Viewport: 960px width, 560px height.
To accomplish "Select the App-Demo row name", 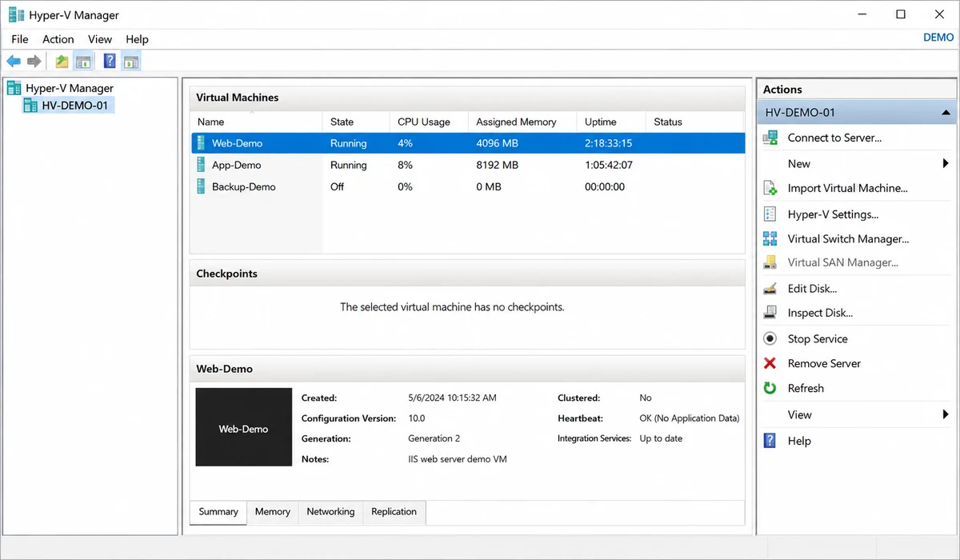I will [237, 165].
